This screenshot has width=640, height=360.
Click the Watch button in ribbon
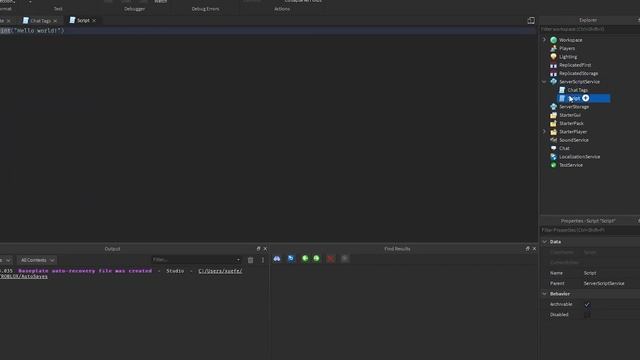[x=160, y=2]
